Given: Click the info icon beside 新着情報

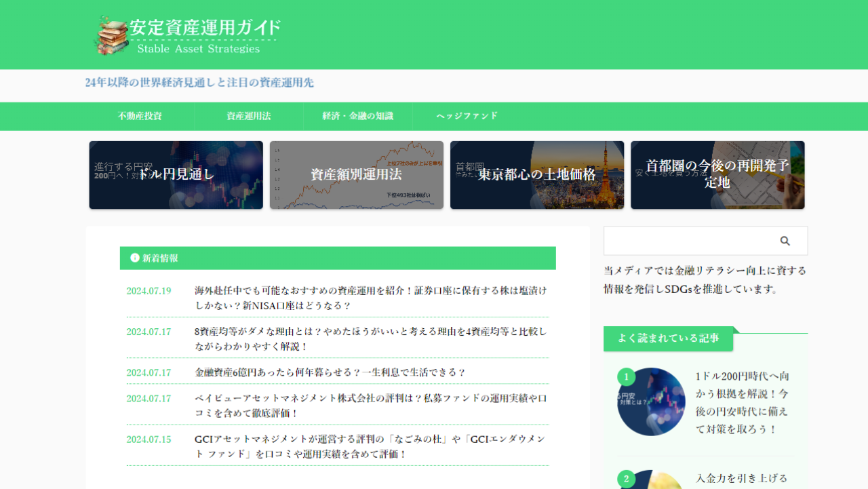Looking at the screenshot, I should 135,258.
